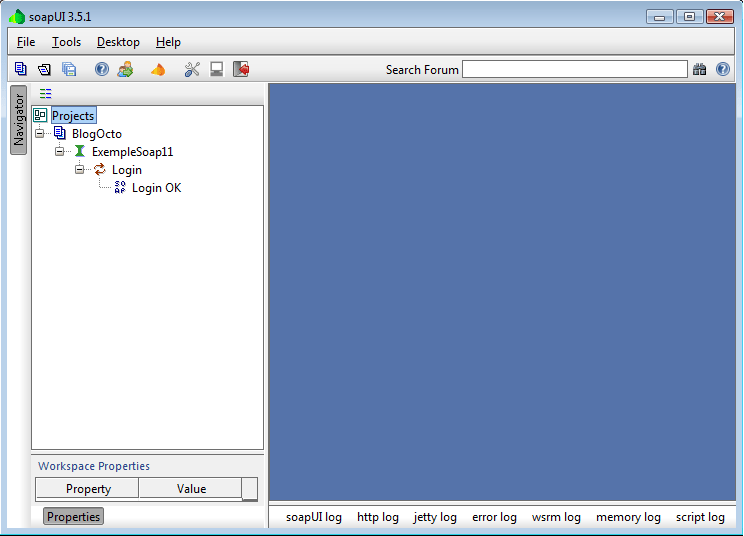The width and height of the screenshot is (744, 536).
Task: Click the exit soapUI toolbar icon
Action: [x=241, y=69]
